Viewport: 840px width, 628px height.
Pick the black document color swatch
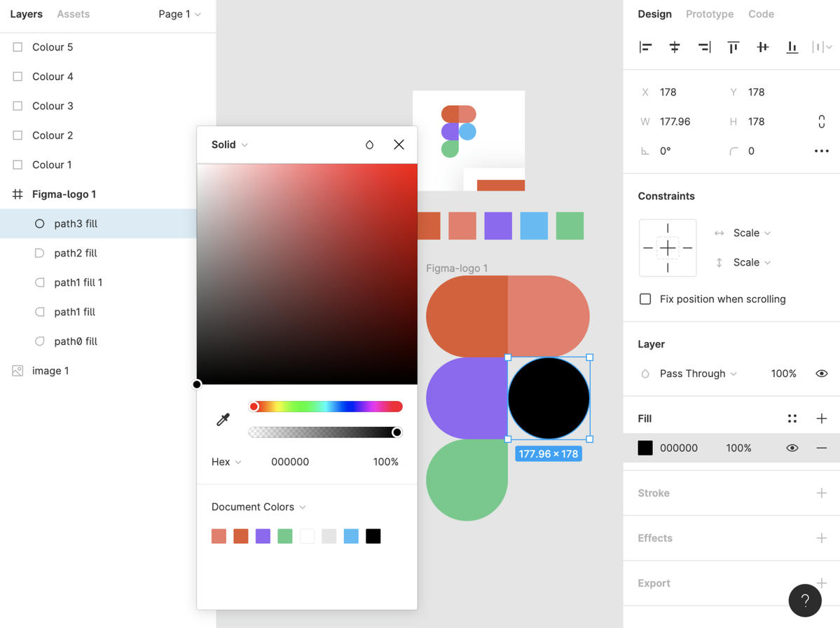pyautogui.click(x=373, y=536)
